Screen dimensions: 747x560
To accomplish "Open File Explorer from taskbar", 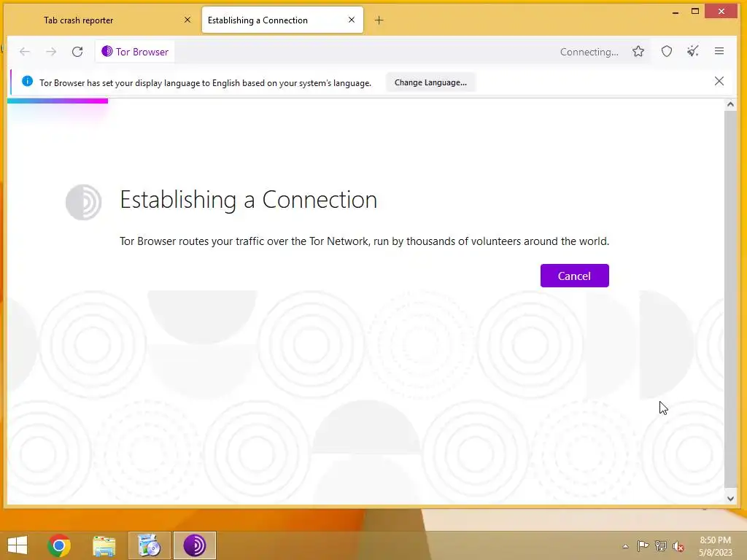I will (x=104, y=545).
